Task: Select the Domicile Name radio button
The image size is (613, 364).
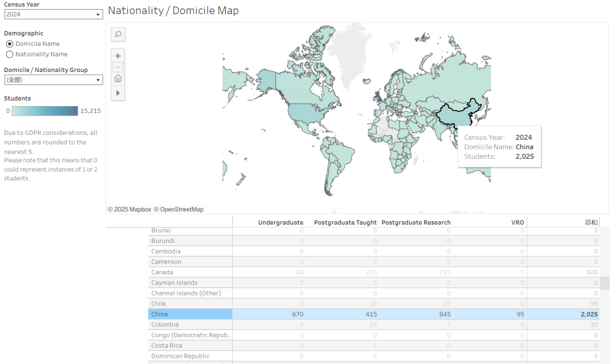Action: coord(10,44)
